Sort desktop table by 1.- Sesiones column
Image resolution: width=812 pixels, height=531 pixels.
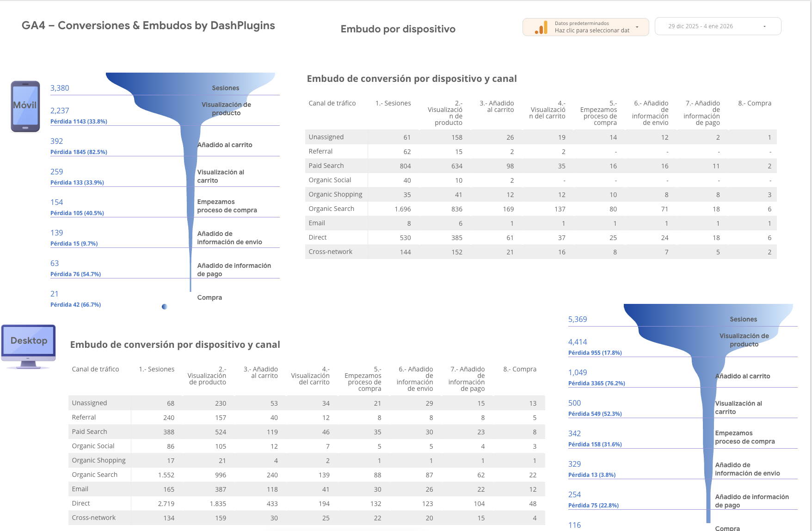[156, 369]
